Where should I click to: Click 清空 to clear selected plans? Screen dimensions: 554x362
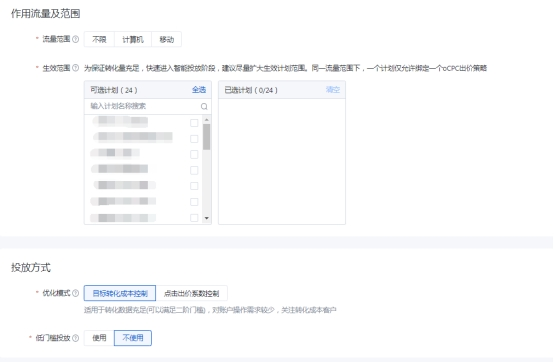point(333,90)
